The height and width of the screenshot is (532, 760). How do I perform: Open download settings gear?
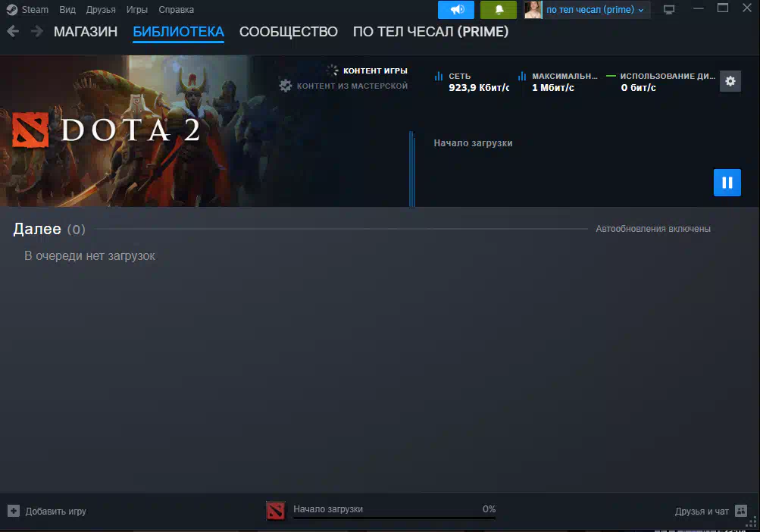[x=730, y=81]
